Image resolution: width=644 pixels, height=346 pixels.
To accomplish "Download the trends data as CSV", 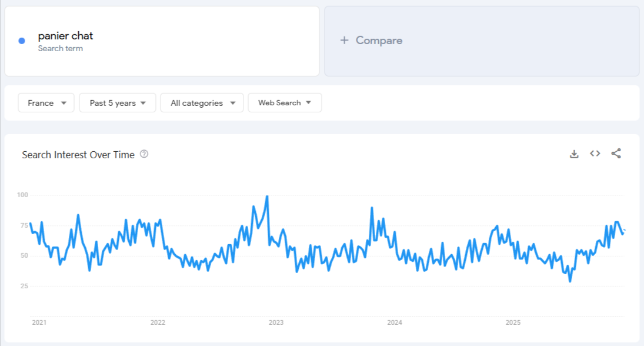I will 574,154.
